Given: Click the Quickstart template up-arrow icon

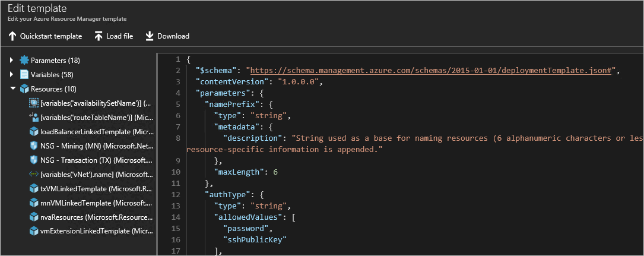Looking at the screenshot, I should [x=12, y=36].
